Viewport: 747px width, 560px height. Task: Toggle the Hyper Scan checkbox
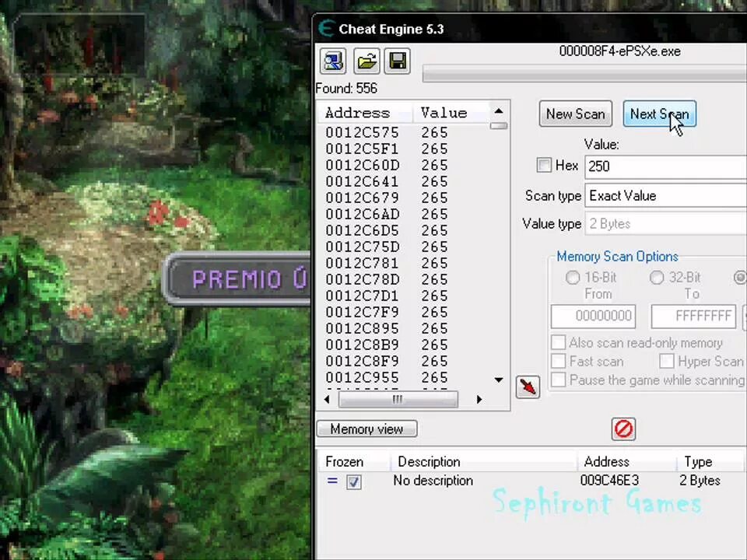tap(667, 361)
